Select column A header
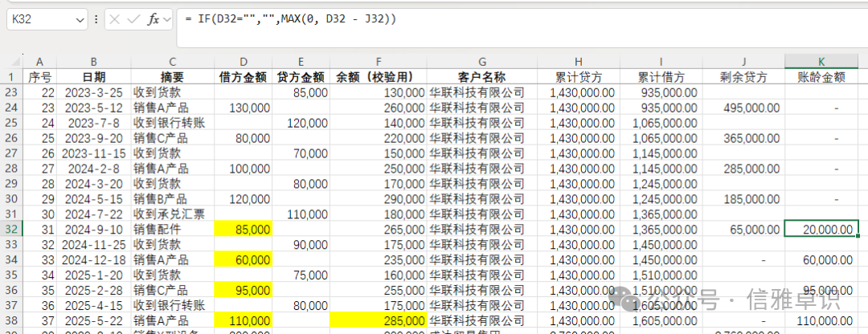Image resolution: width=868 pixels, height=334 pixels. click(x=39, y=61)
